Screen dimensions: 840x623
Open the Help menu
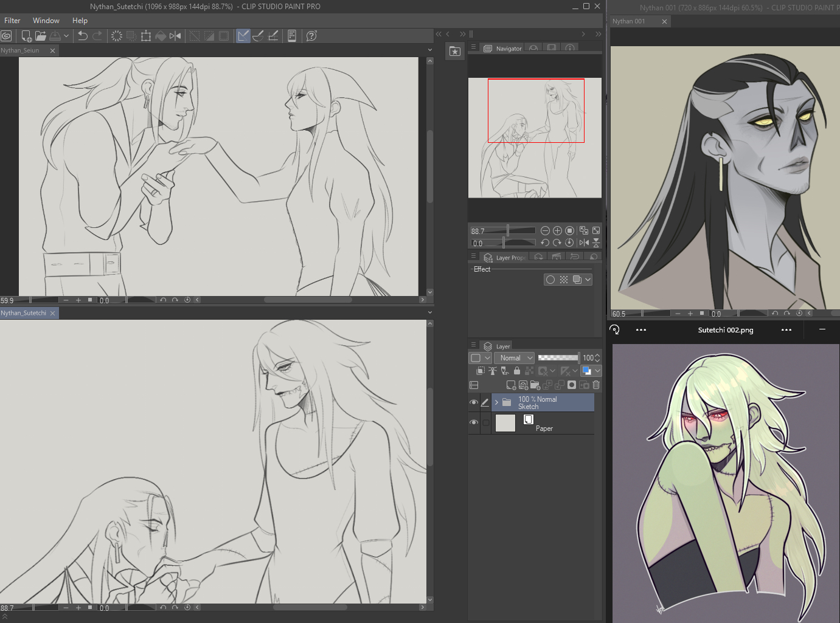tap(80, 21)
